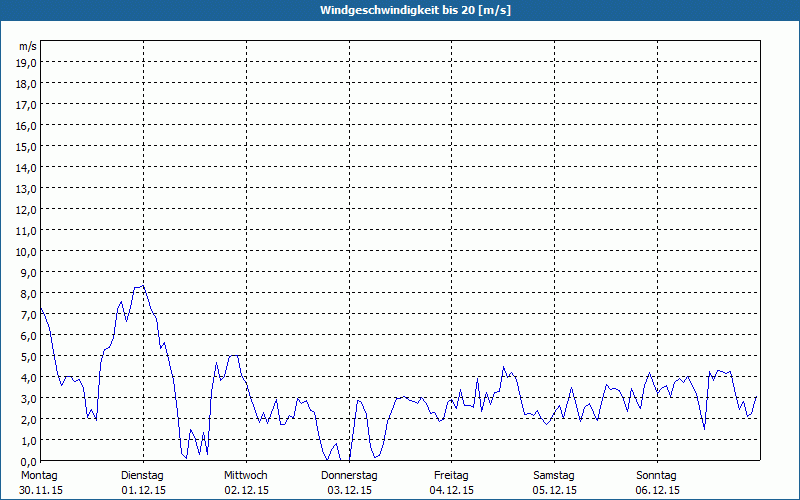The image size is (800, 500).
Task: Click the 6,0 y-axis label
Action: coord(29,336)
